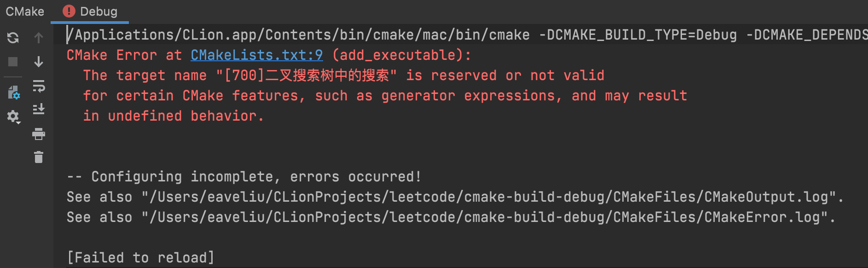Toggle soft-wrap for the console output
The height and width of the screenshot is (268, 868).
tap(39, 86)
